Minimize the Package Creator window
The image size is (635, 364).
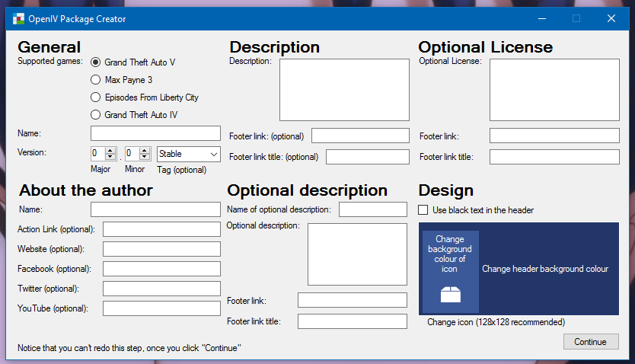click(x=541, y=18)
